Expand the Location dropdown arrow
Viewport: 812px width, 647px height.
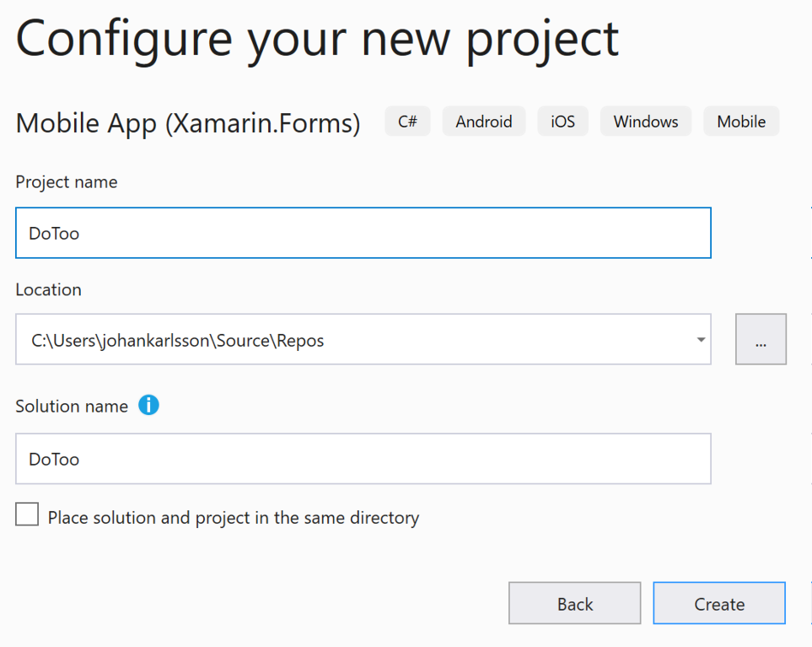click(x=701, y=340)
